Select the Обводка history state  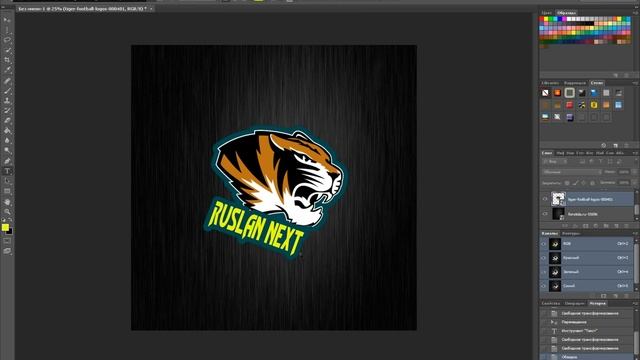coord(586,357)
